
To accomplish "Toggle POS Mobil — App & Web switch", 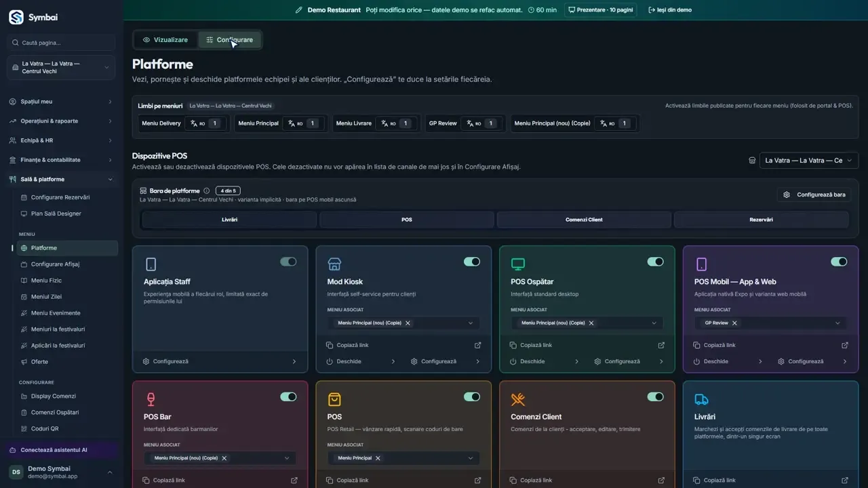I will coord(839,262).
